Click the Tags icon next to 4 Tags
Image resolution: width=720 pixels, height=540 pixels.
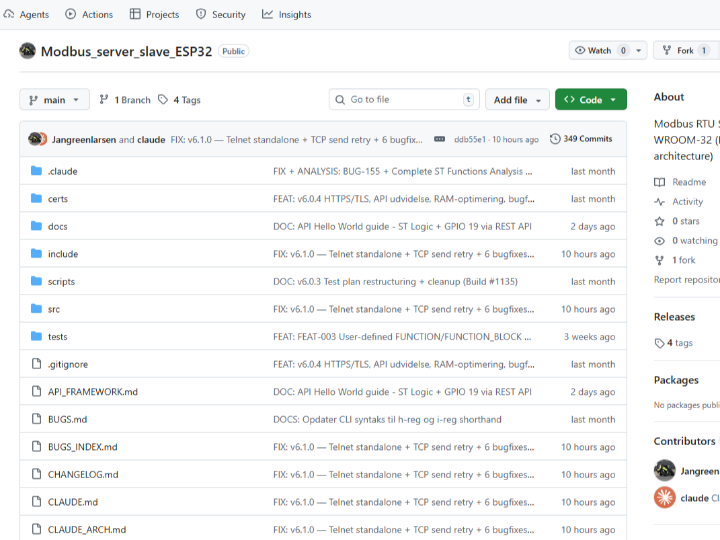[x=163, y=100]
